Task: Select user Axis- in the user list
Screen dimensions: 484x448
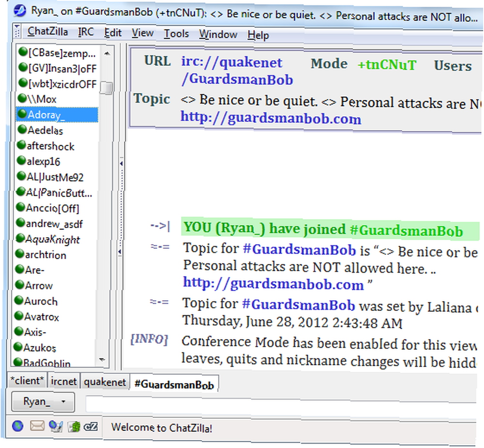Action: point(55,332)
